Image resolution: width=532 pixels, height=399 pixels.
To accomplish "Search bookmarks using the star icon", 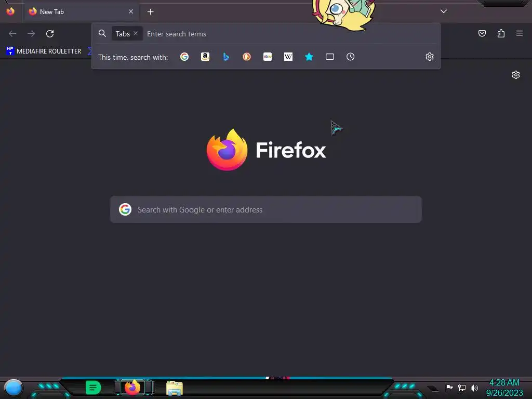I will click(x=309, y=57).
